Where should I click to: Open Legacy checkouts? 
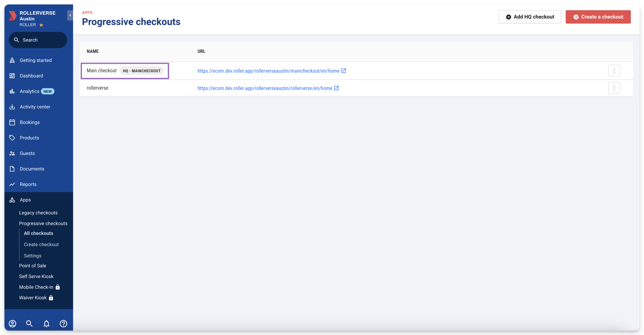(38, 213)
